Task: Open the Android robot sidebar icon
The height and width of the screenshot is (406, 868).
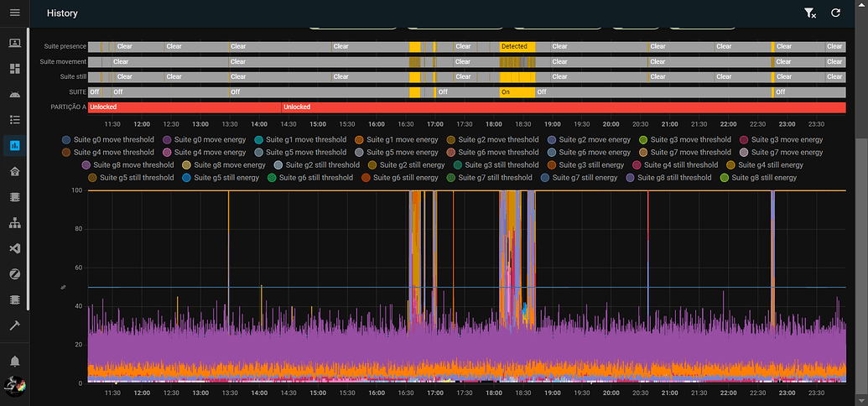Action: [14, 94]
